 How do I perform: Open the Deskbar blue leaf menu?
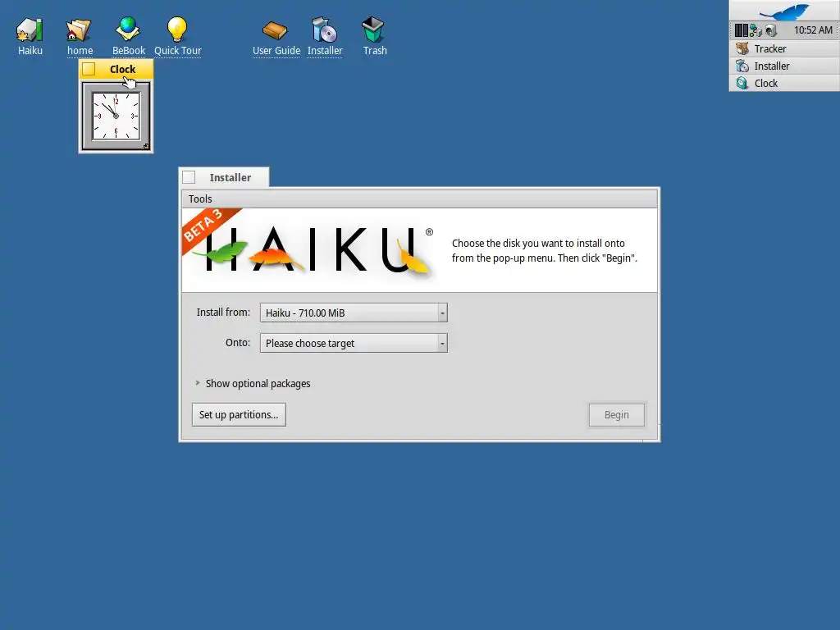(784, 11)
